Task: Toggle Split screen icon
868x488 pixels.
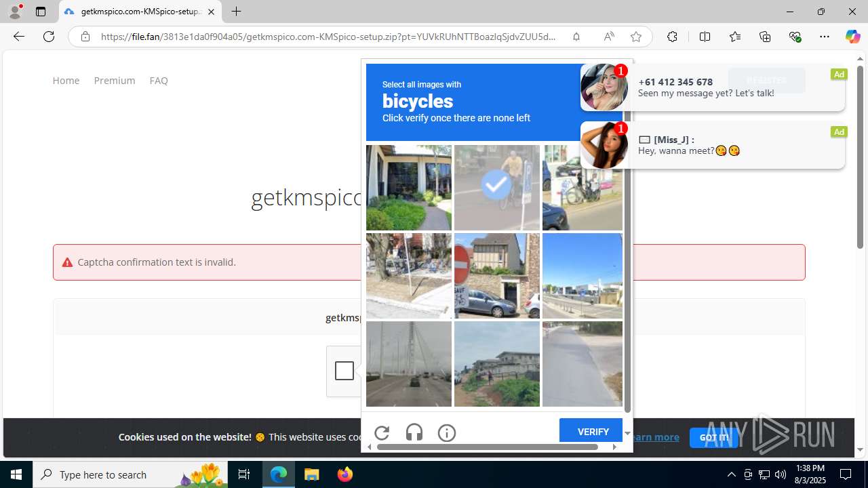Action: pyautogui.click(x=705, y=37)
